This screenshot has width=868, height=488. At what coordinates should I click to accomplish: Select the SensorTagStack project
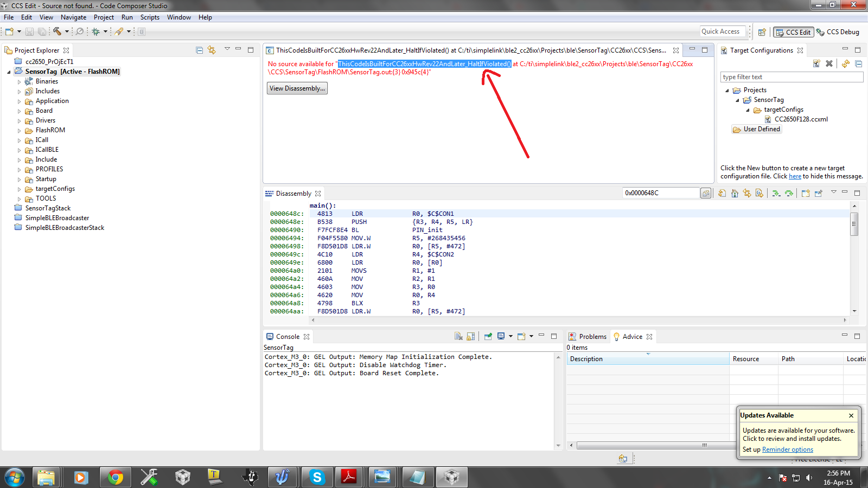pos(48,208)
